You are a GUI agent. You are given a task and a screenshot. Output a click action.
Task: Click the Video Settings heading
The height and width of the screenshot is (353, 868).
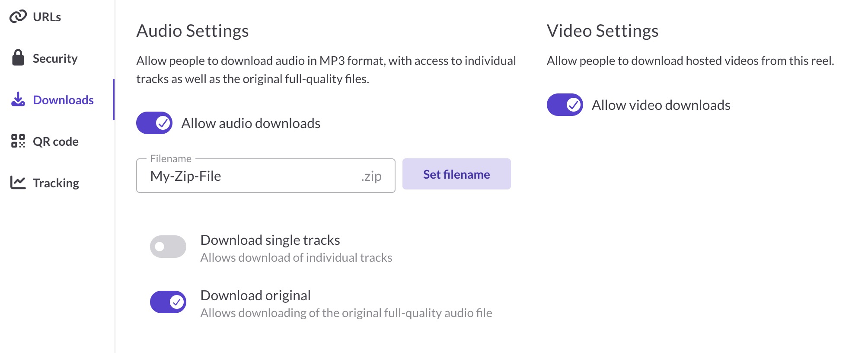click(603, 31)
